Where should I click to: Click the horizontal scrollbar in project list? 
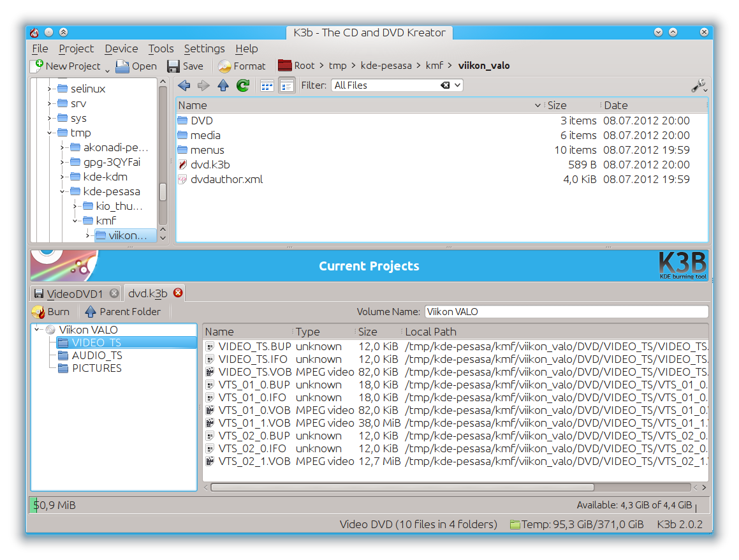[x=402, y=487]
